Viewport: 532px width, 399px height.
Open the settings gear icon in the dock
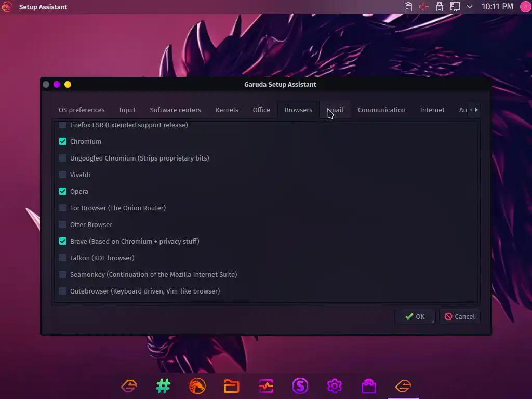pyautogui.click(x=335, y=386)
